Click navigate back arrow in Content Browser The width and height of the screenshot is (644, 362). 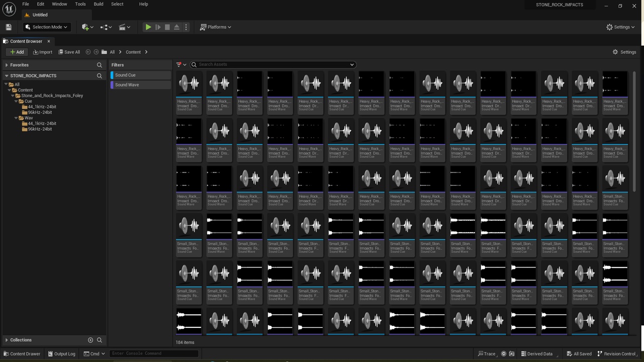(x=88, y=52)
